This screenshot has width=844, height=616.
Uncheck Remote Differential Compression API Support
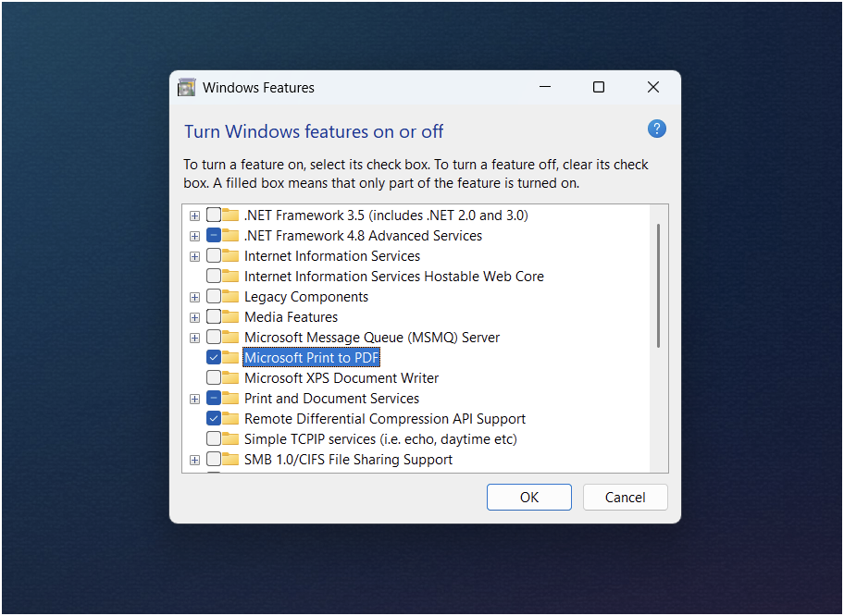(x=214, y=419)
